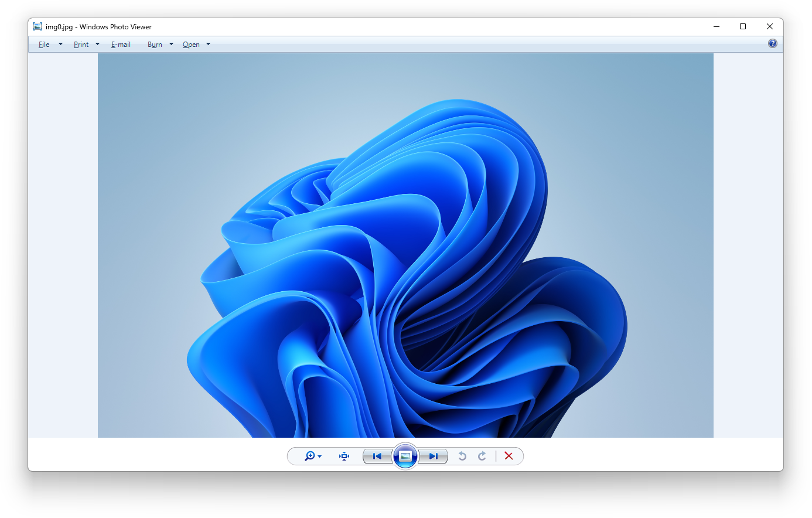Viewport: 812px width, 518px height.
Task: Click the blue flower image
Action: pos(405,264)
